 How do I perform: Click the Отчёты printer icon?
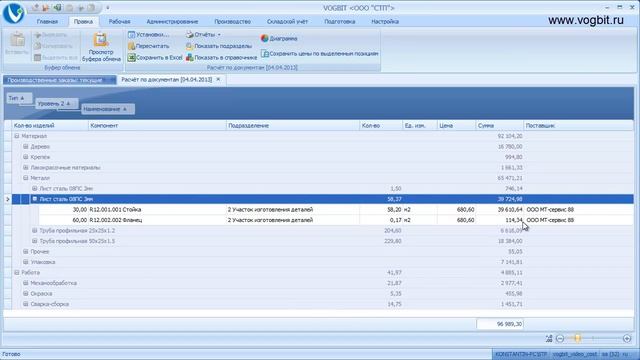pyautogui.click(x=189, y=35)
